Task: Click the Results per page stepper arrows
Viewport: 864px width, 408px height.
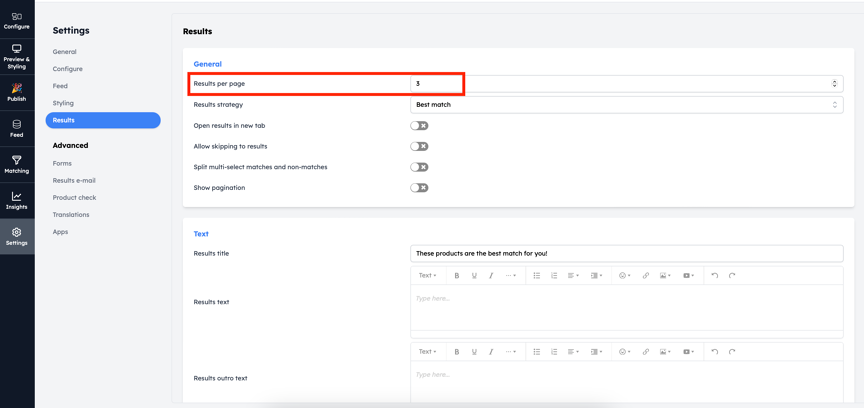Action: [834, 84]
